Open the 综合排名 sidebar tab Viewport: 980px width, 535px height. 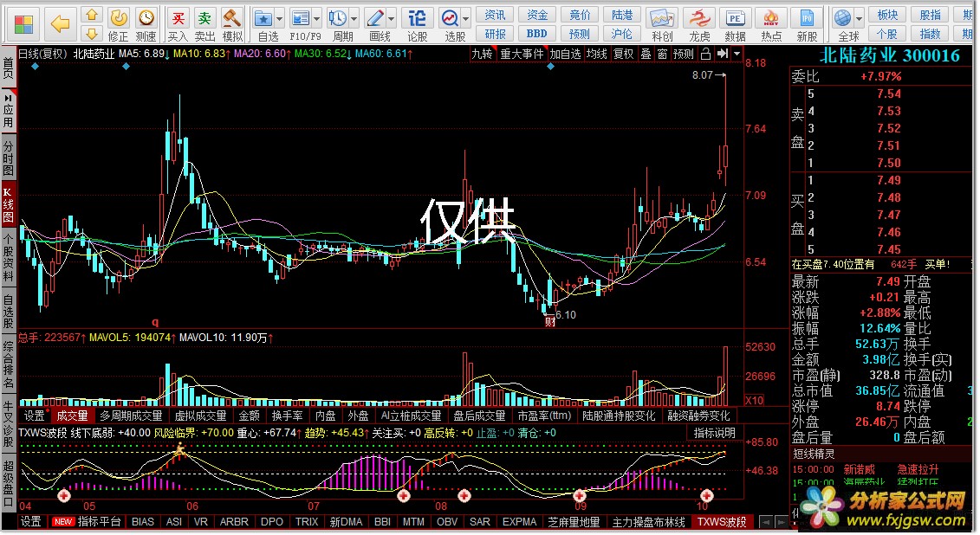point(8,364)
